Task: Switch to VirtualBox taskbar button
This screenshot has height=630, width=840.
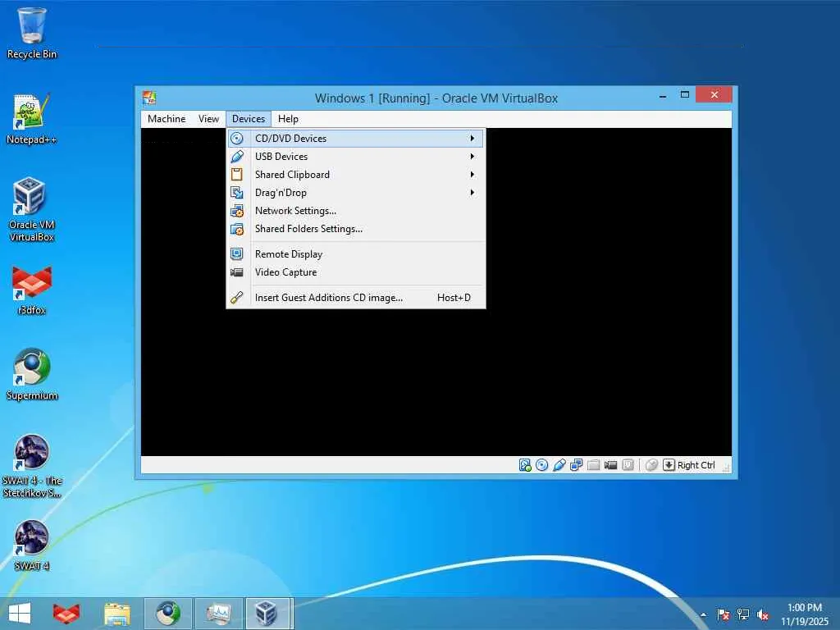Action: click(269, 614)
